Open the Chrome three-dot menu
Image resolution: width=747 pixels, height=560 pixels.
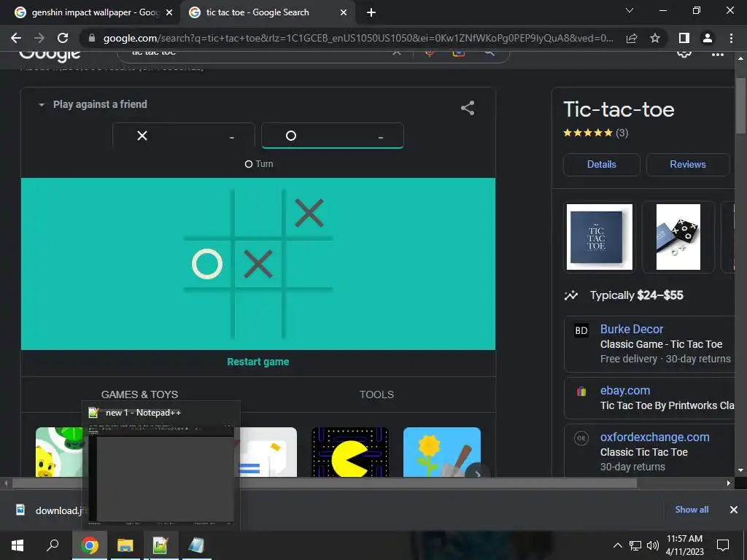(x=731, y=38)
